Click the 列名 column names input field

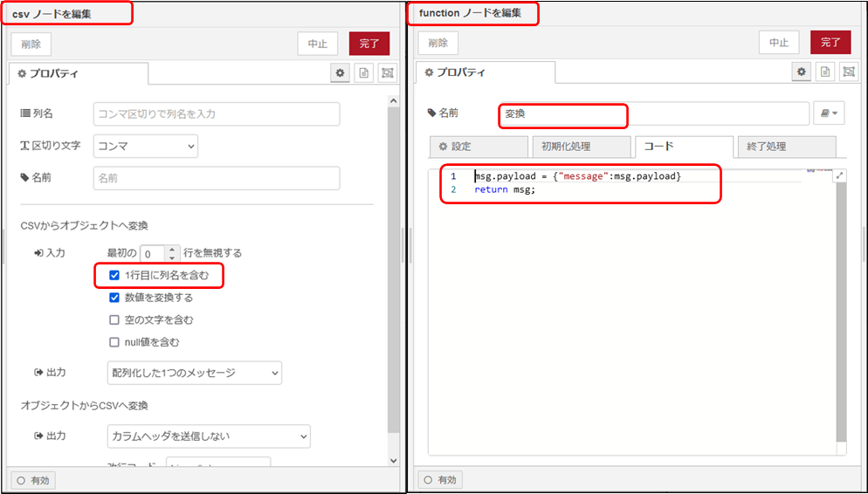coord(216,114)
